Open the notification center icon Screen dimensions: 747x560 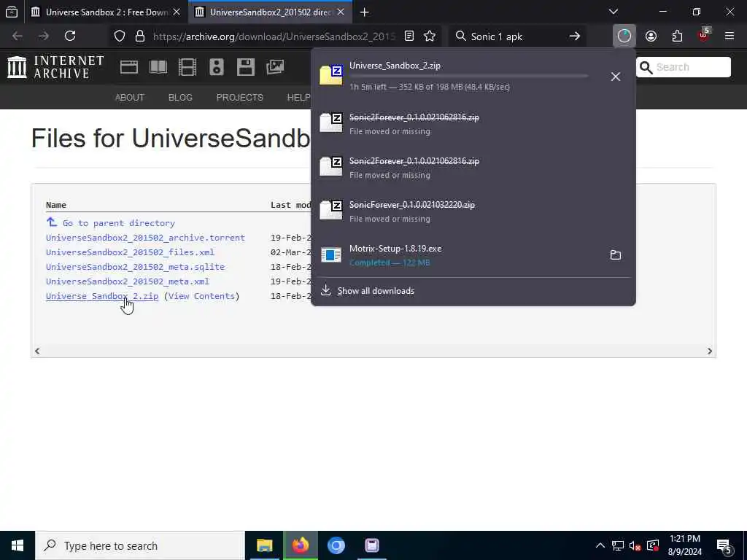coord(724,547)
